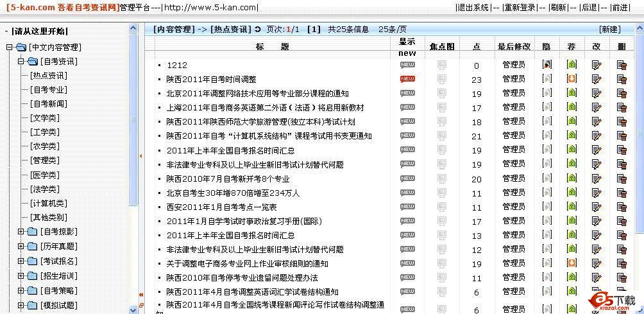Recommend the 上海2011年自考商务英语 entry
644x314 pixels.
click(572, 107)
